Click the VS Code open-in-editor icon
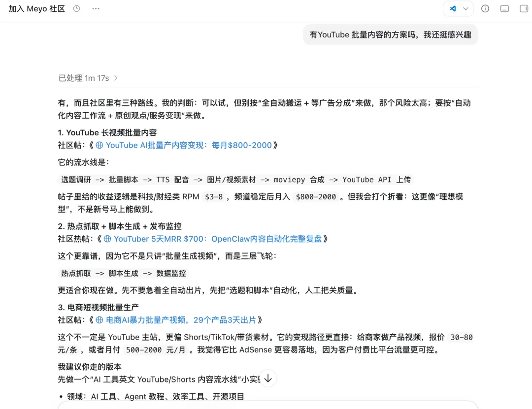532x409 pixels. [453, 9]
